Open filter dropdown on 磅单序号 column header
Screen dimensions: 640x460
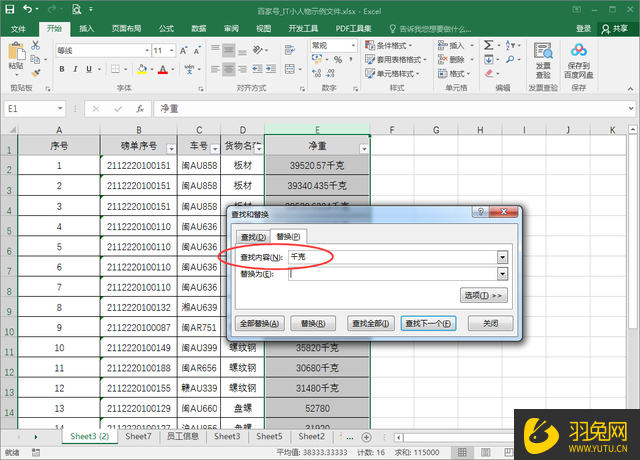(x=171, y=149)
